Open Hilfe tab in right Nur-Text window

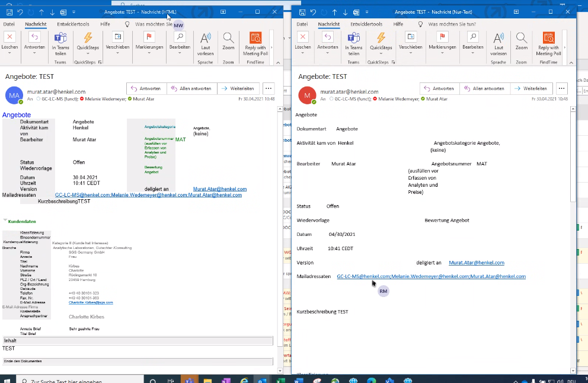click(398, 24)
